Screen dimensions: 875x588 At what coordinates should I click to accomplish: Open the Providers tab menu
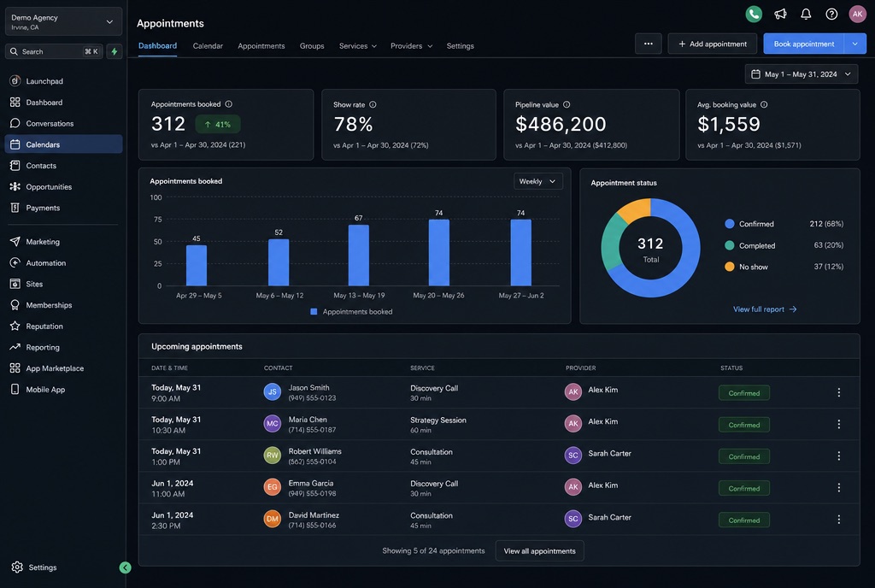tap(411, 46)
